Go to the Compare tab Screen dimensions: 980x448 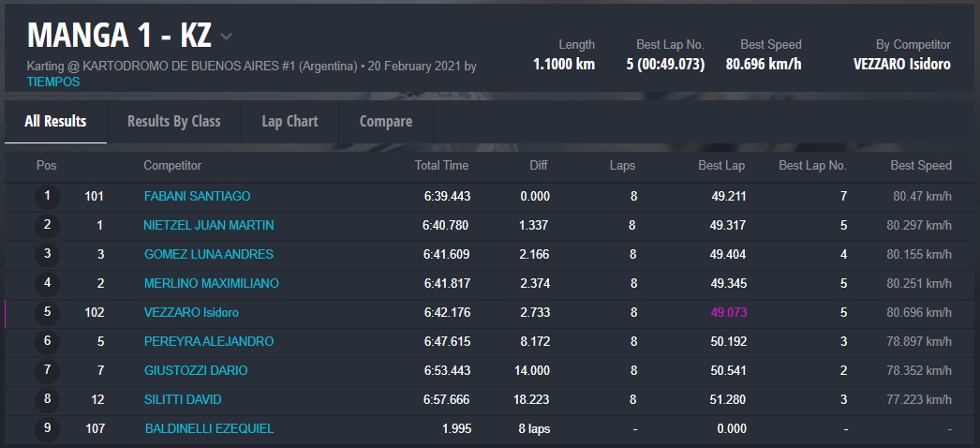385,121
